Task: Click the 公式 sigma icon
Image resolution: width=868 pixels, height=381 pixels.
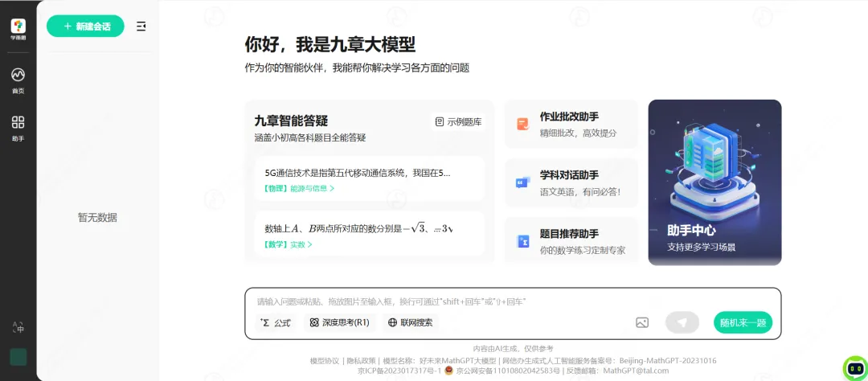Action: point(265,322)
